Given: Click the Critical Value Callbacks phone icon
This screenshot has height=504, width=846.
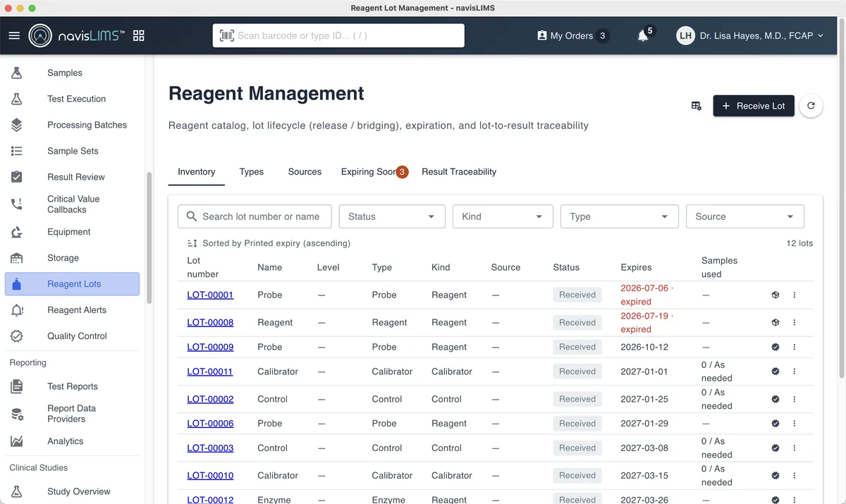Looking at the screenshot, I should (17, 204).
